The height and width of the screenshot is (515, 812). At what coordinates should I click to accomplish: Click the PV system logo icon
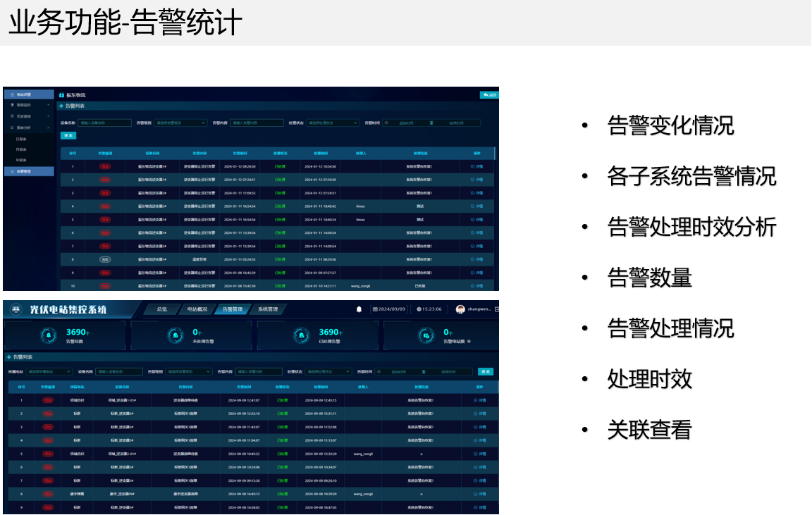coord(16,309)
